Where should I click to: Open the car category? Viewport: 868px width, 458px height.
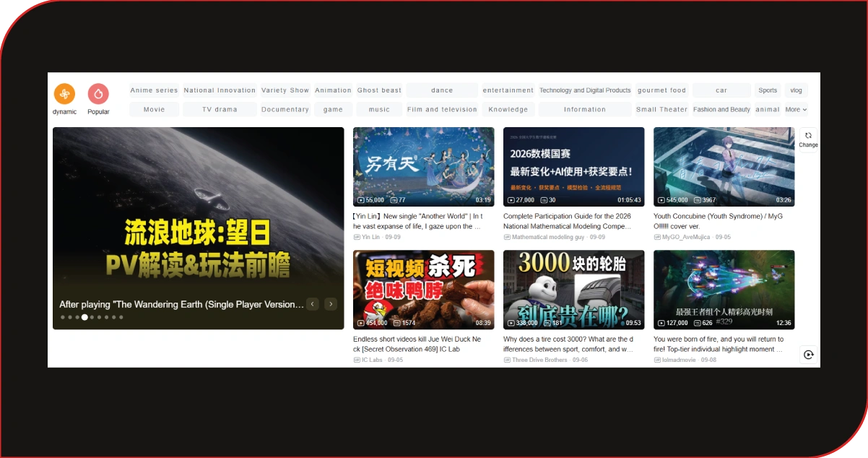point(721,90)
